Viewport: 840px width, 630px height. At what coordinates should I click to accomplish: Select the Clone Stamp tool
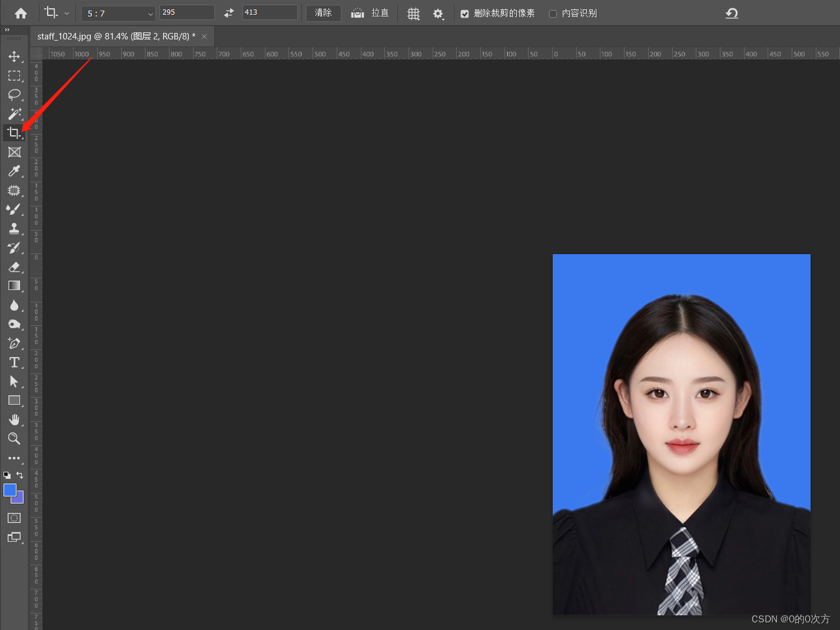pyautogui.click(x=14, y=228)
